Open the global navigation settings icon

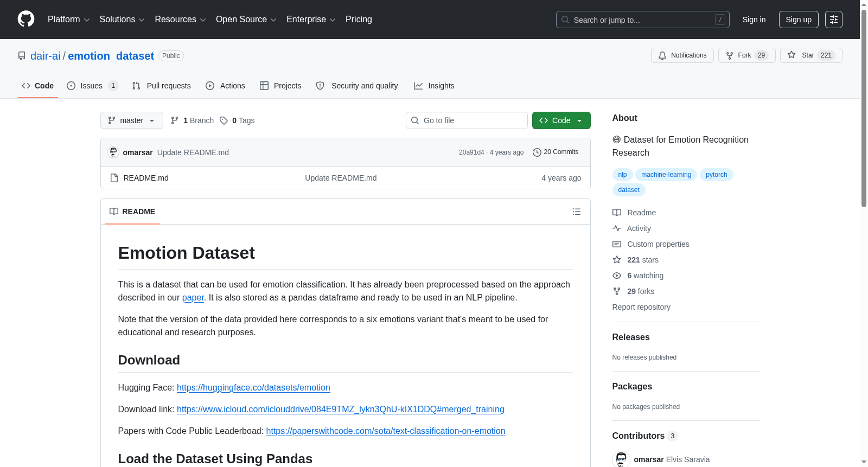(x=834, y=20)
